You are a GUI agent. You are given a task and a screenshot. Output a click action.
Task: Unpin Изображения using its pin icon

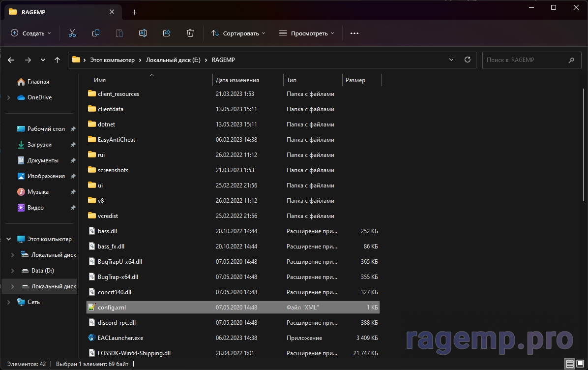73,176
